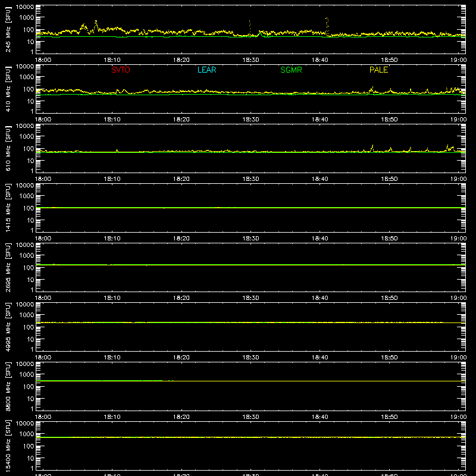
Task: Click the 18:40 tick label below 8800 MHz plot
Action: 320,417
